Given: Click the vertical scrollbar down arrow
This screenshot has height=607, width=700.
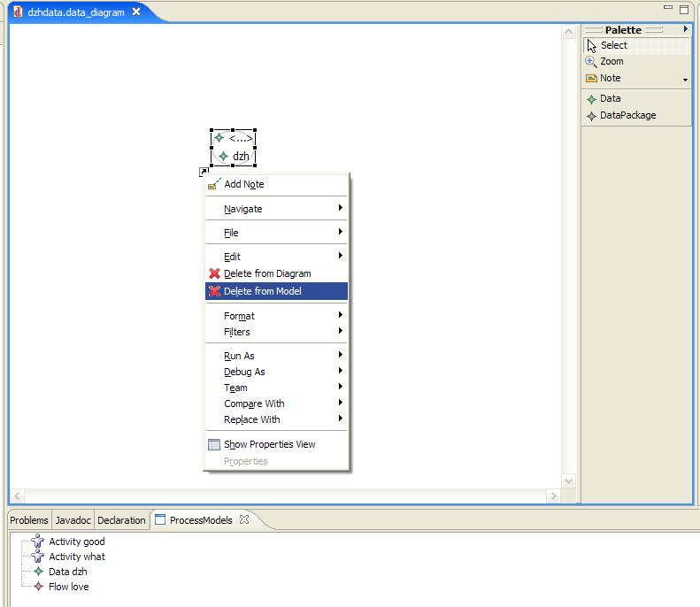Looking at the screenshot, I should pyautogui.click(x=569, y=481).
